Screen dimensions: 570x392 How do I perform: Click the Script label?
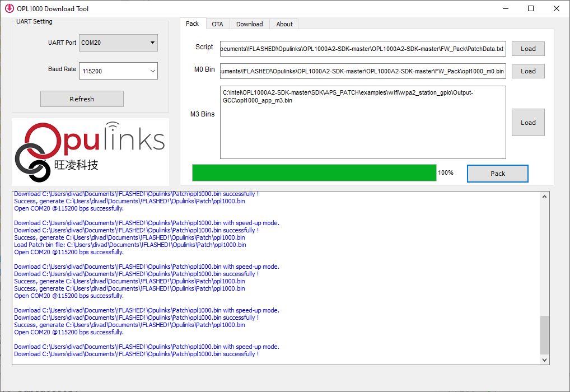pyautogui.click(x=204, y=47)
